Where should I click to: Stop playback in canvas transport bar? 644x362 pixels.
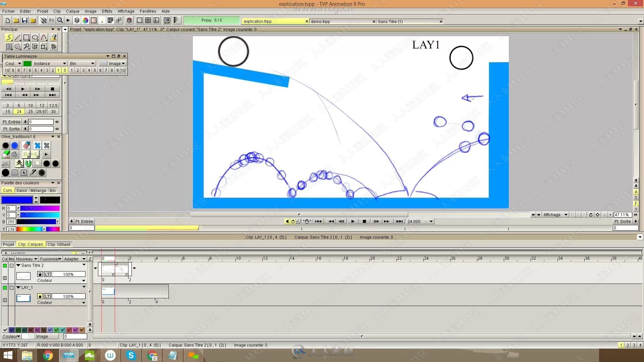364,222
